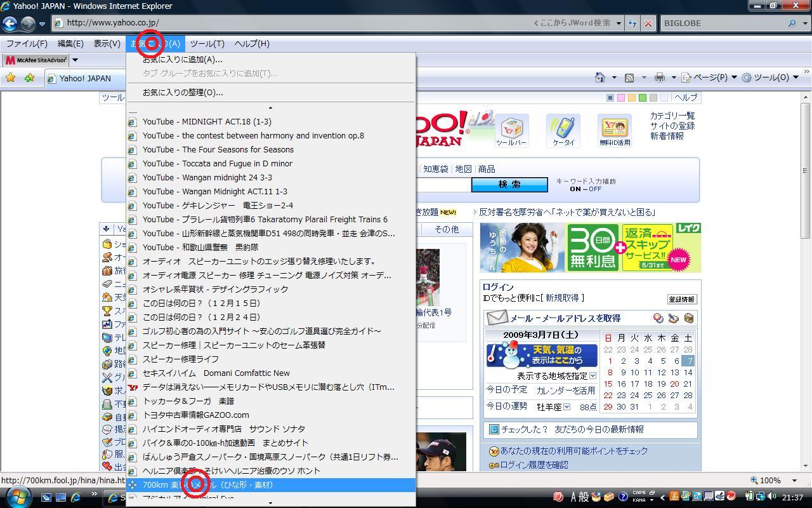The image size is (812, 508).
Task: Turn keyword input assist OFF
Action: tap(595, 189)
